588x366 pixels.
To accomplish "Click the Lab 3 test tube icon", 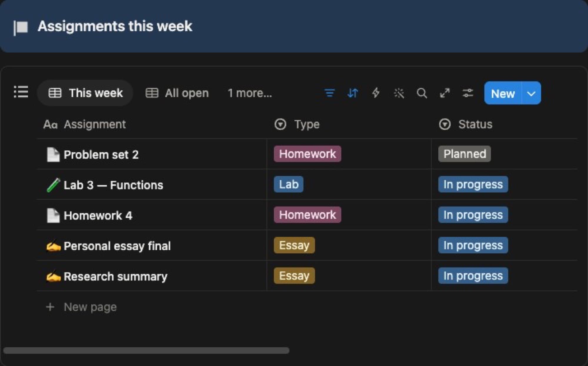I will point(53,185).
